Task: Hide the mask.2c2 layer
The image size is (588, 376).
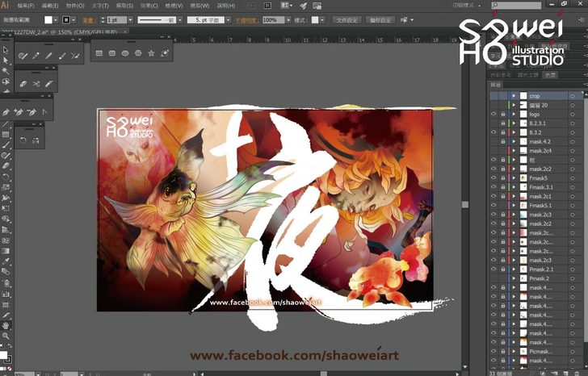Action: tap(493, 169)
